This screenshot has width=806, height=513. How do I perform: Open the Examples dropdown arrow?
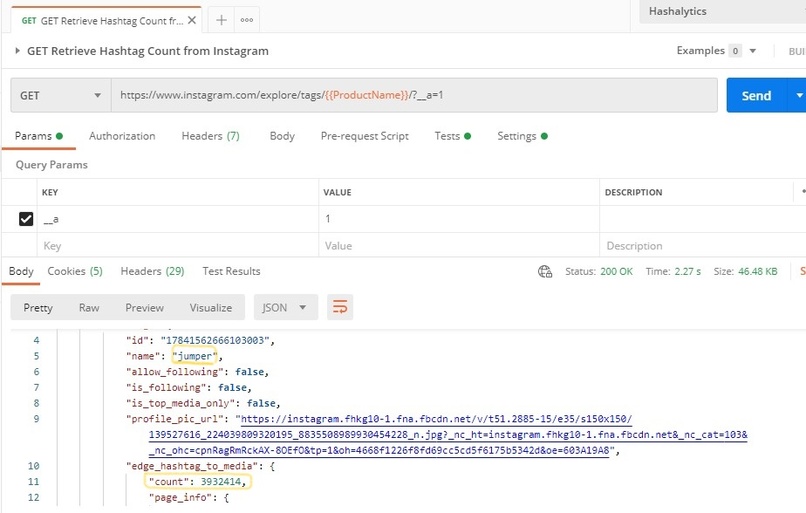(x=753, y=51)
